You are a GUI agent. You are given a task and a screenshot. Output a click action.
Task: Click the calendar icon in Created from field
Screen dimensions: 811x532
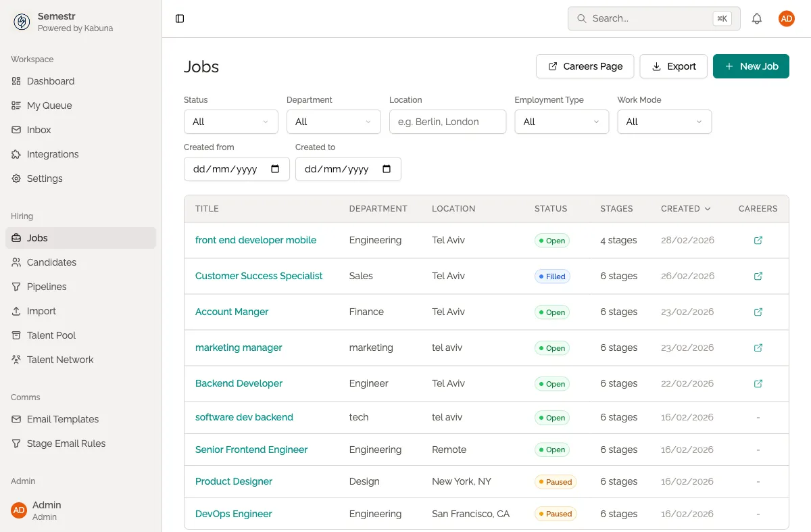(x=276, y=169)
